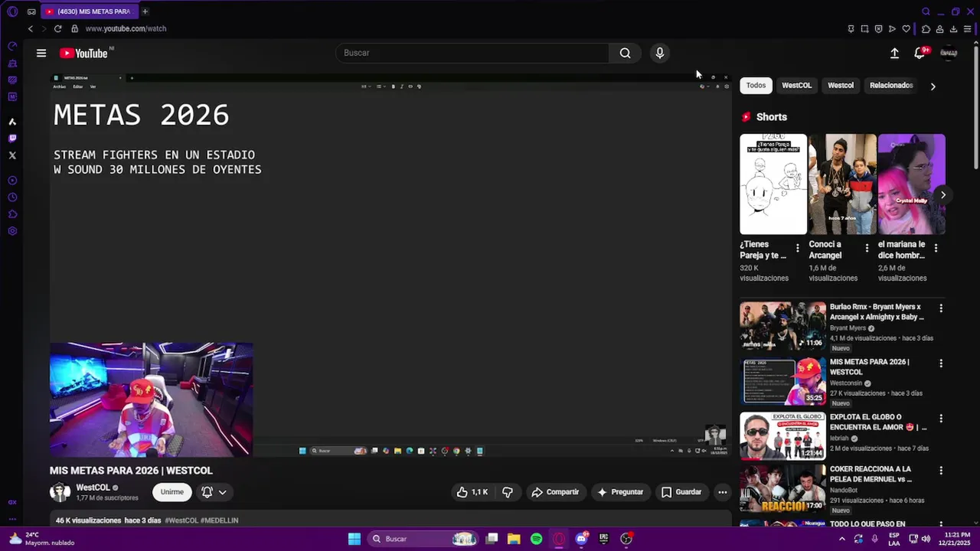Open options for el mariana short
The image size is (980, 551).
pyautogui.click(x=936, y=248)
